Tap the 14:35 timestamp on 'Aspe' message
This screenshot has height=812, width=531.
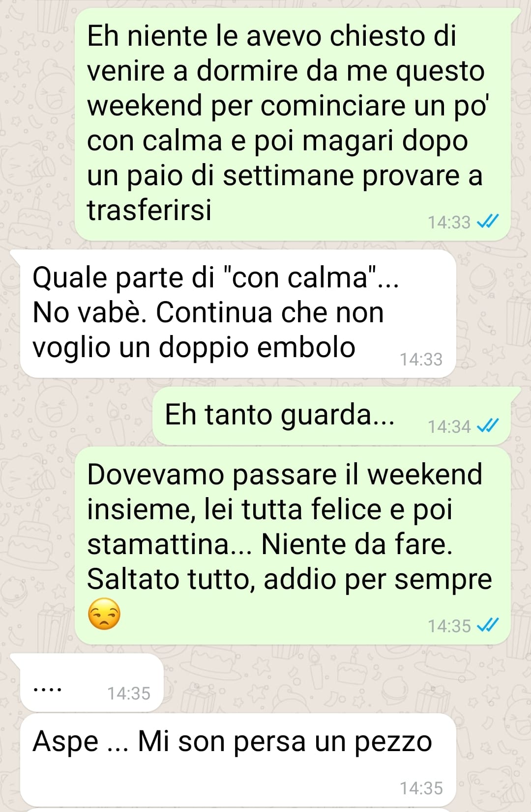421,788
